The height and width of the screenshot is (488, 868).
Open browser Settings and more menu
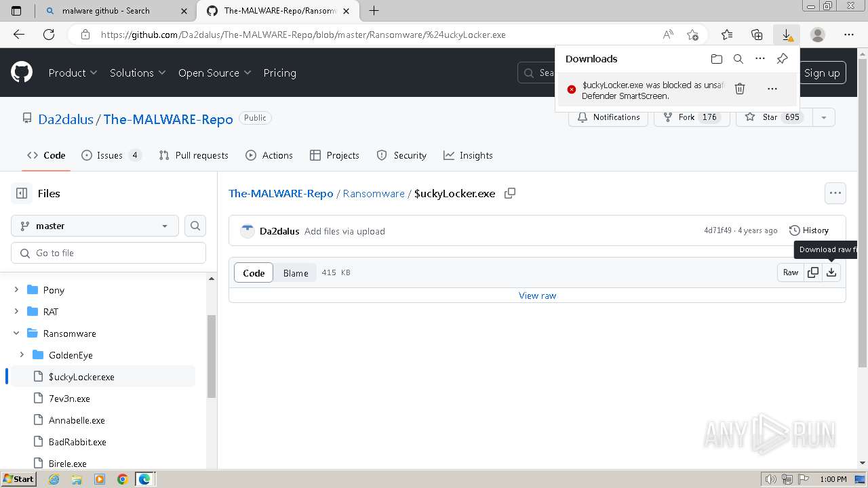point(849,35)
